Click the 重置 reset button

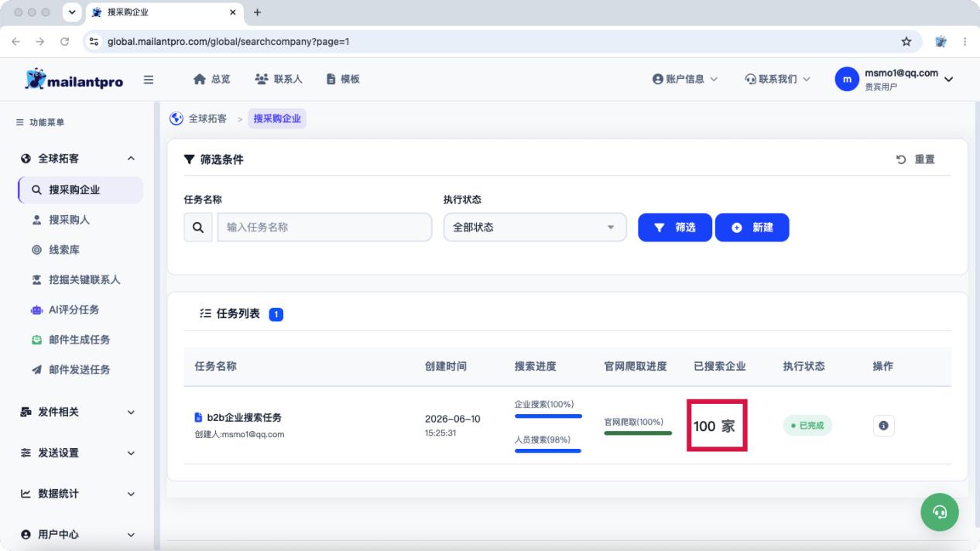pos(915,159)
